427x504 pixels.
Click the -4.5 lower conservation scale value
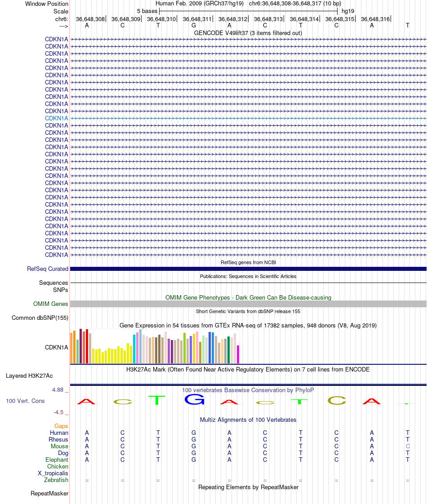58,412
